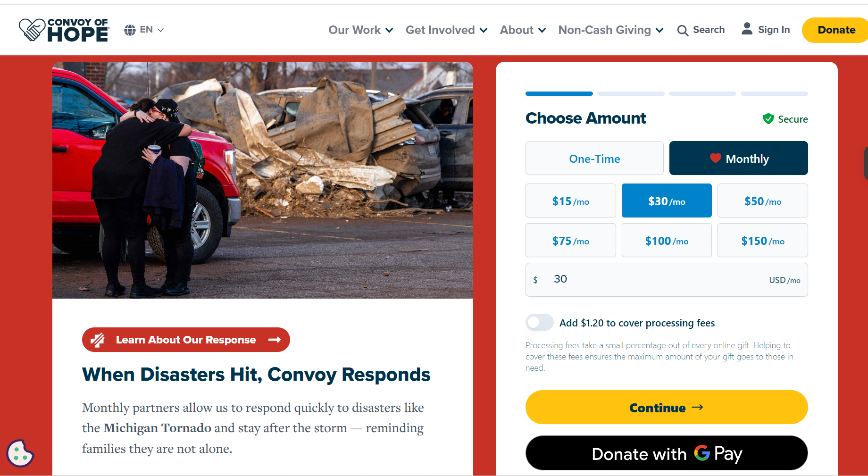Expand the Non-Cash Giving menu
Viewport: 868px width, 476px height.
tap(611, 30)
